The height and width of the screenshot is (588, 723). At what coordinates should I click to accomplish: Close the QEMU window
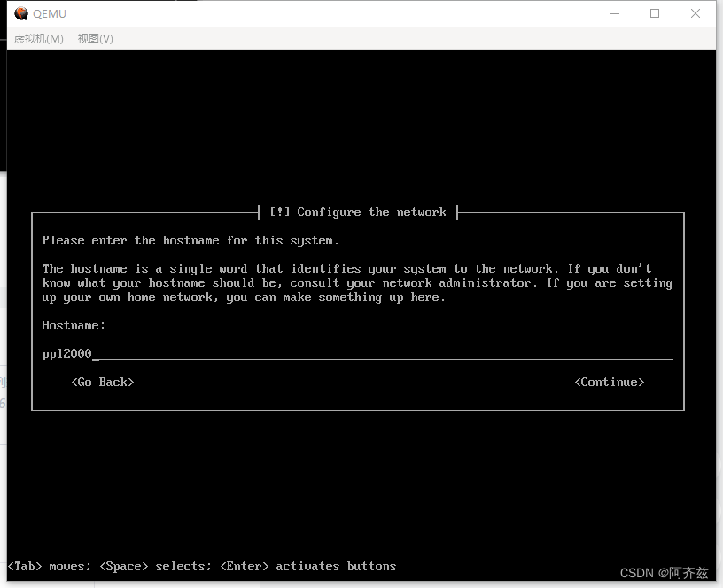[x=696, y=13]
